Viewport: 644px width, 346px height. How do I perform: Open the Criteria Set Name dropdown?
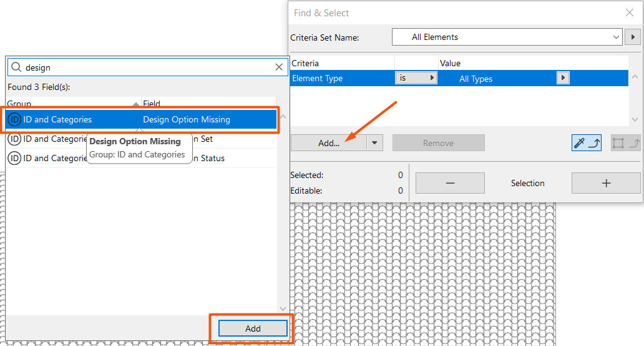[507, 37]
